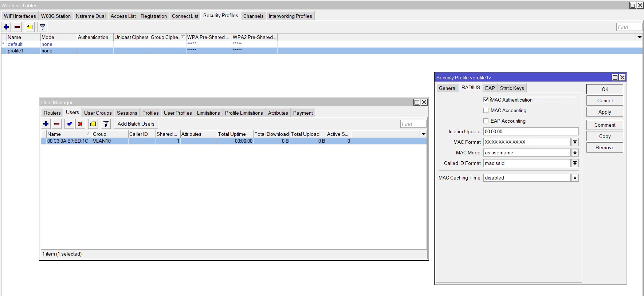
Task: Open column selector dropdown in Wireless Tables
Action: pos(639,37)
